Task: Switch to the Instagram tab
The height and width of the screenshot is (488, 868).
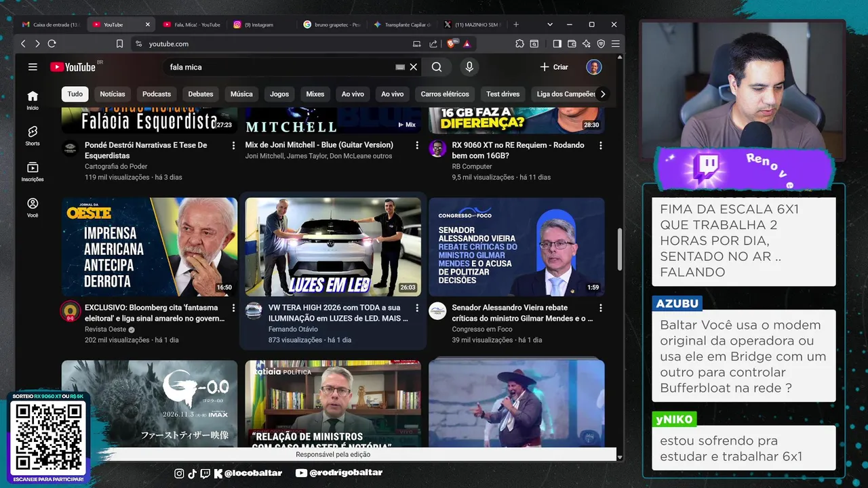Action: click(x=262, y=24)
